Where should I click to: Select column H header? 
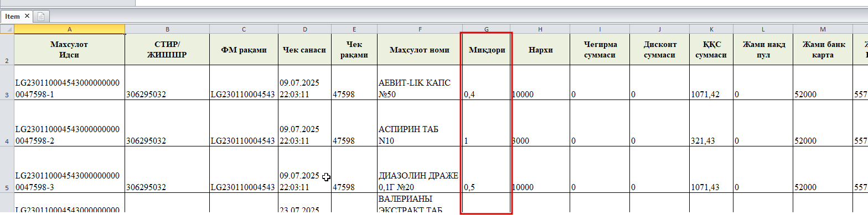[540, 29]
